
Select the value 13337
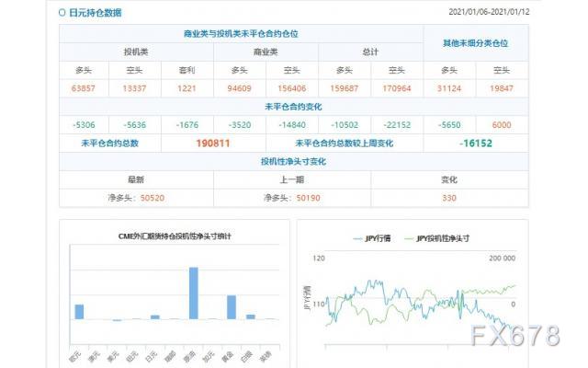(135, 88)
